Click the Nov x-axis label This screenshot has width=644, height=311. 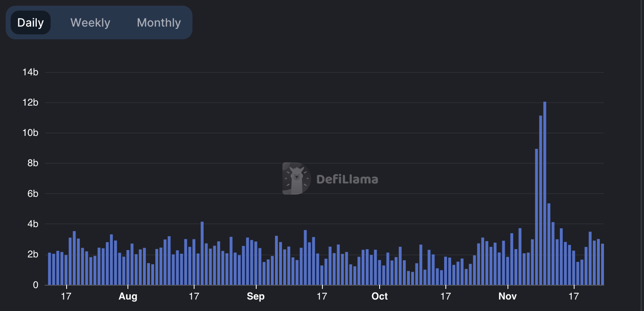(508, 296)
